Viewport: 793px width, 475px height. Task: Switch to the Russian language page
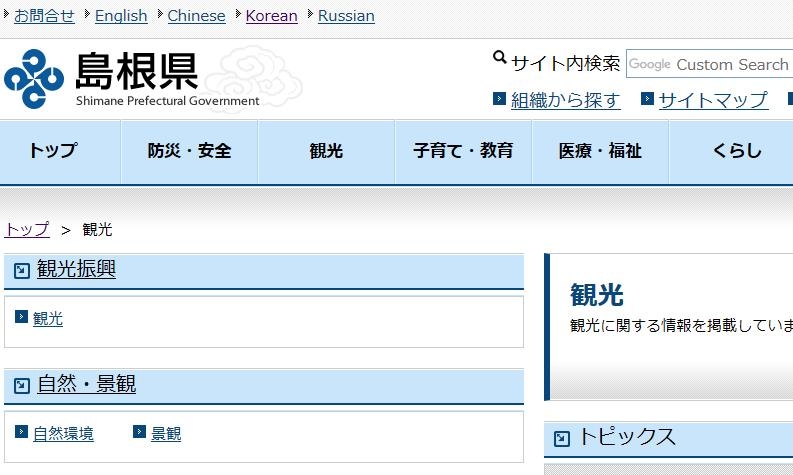coord(346,16)
